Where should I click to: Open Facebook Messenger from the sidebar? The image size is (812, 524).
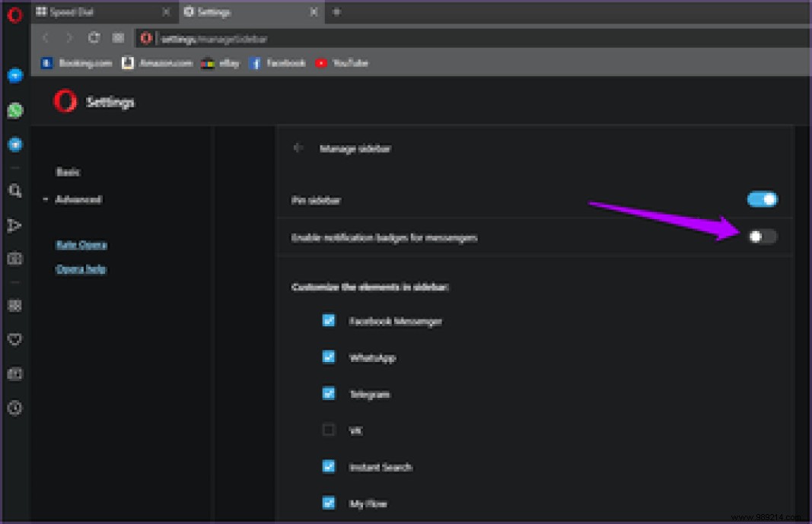pos(14,75)
